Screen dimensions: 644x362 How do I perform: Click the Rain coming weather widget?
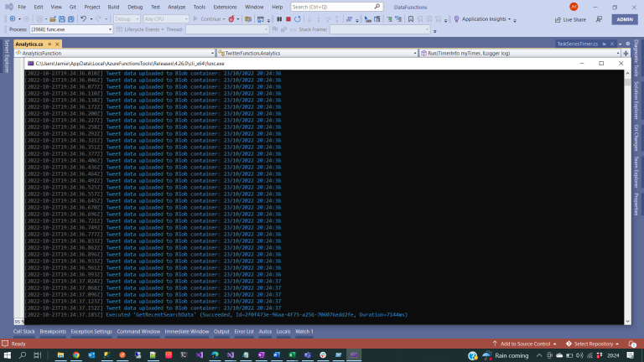point(506,355)
